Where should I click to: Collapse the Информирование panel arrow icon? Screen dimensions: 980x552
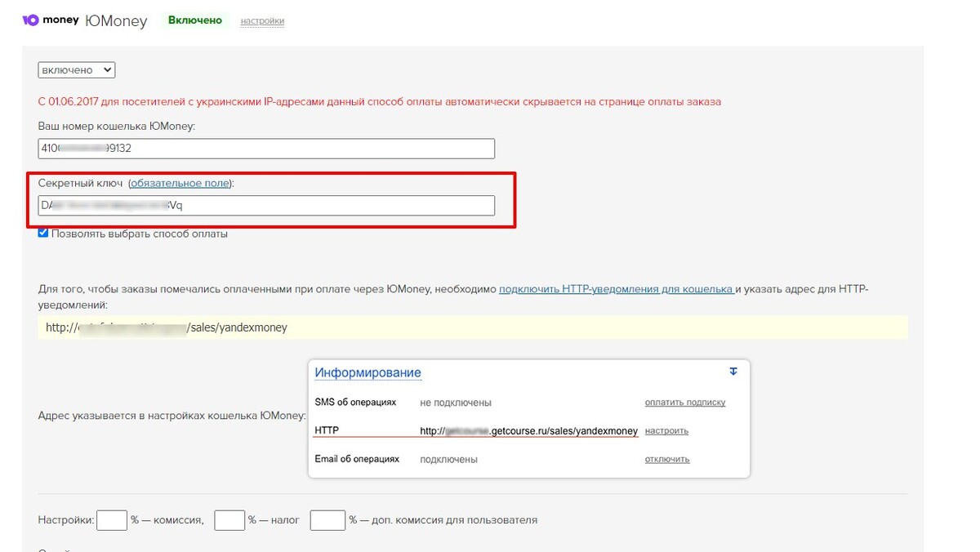733,372
